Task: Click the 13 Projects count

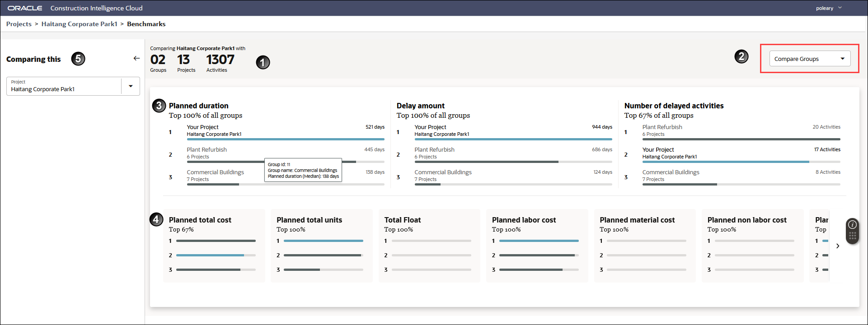Action: (x=186, y=63)
